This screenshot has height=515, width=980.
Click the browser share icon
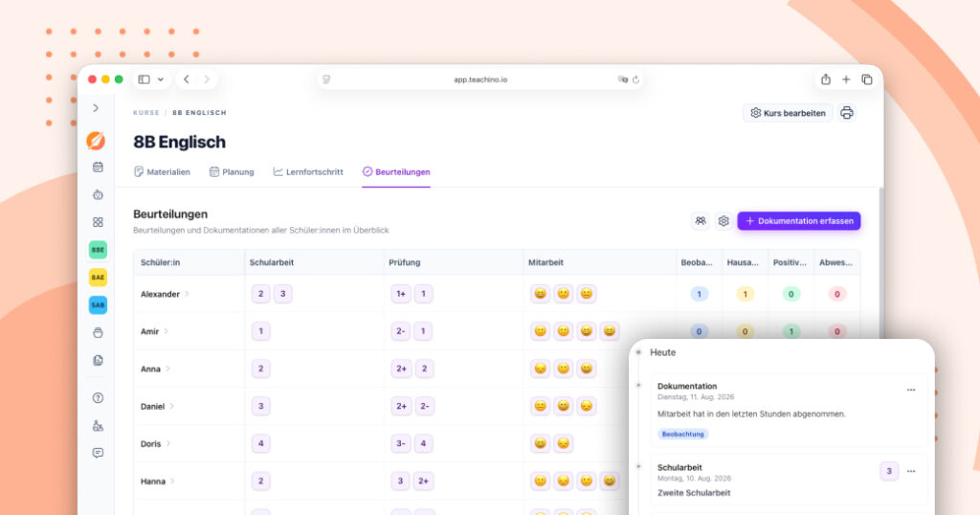pos(826,79)
